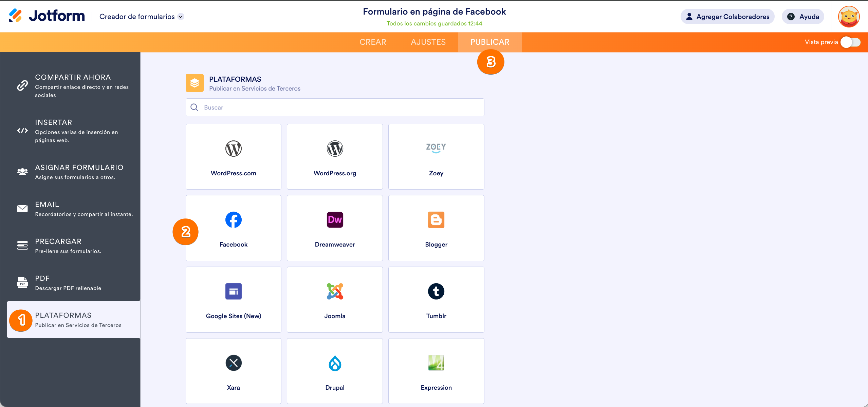Click the Drupal platform icon
The image size is (868, 407).
pos(335,363)
